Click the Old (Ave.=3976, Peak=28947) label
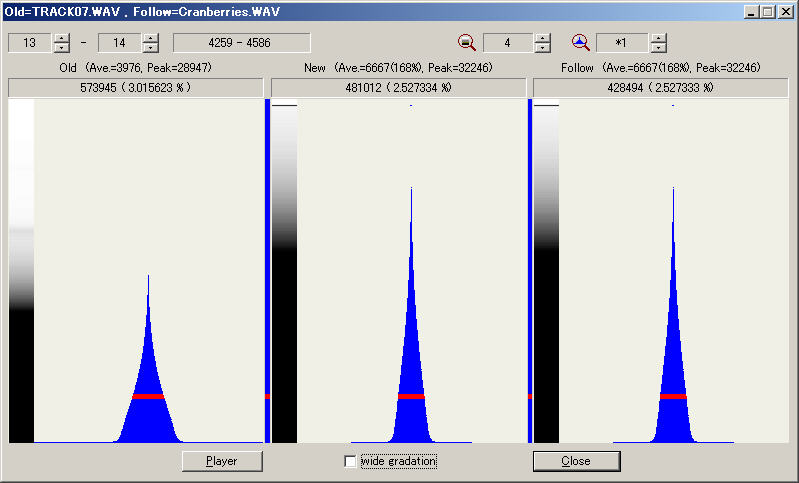 click(136, 68)
